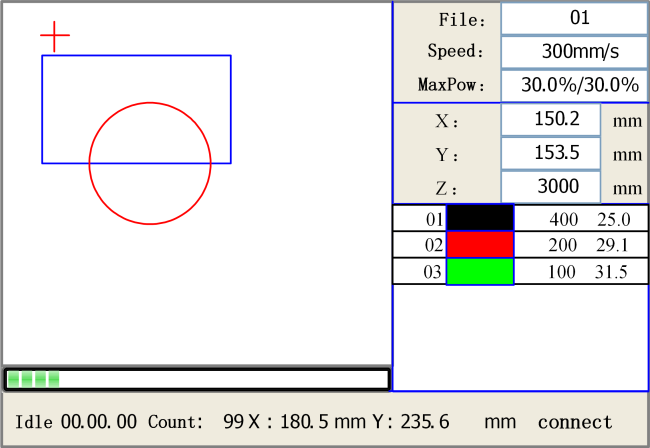The height and width of the screenshot is (448, 650).
Task: Click the Y coordinate field showing 153.5
Action: coord(550,154)
